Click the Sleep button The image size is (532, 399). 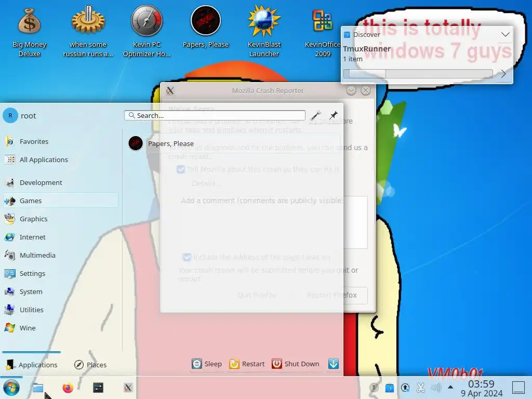[x=207, y=364]
